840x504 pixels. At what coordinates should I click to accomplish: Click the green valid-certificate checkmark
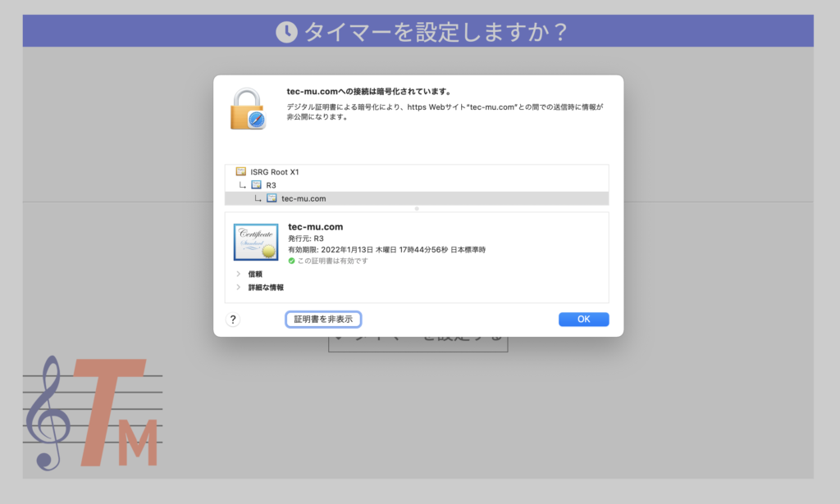click(291, 261)
